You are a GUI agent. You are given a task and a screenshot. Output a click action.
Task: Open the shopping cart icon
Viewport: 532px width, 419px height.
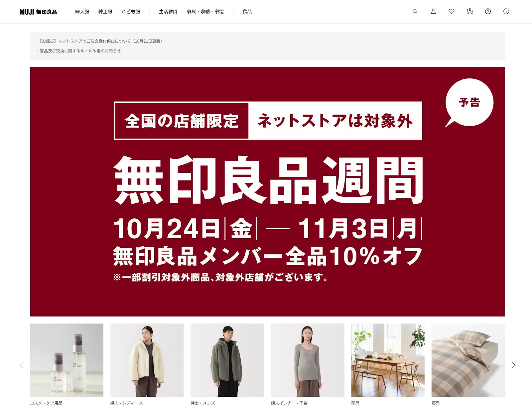click(x=469, y=11)
